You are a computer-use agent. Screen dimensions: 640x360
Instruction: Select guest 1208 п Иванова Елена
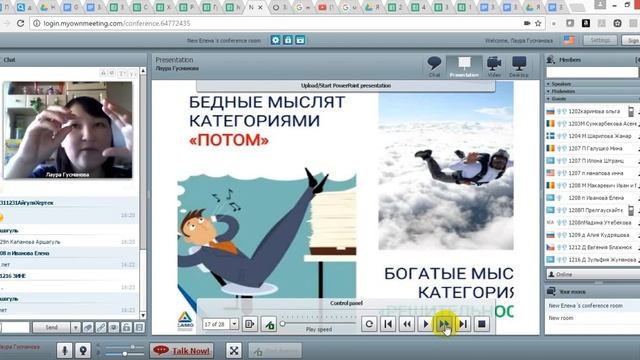click(x=593, y=198)
